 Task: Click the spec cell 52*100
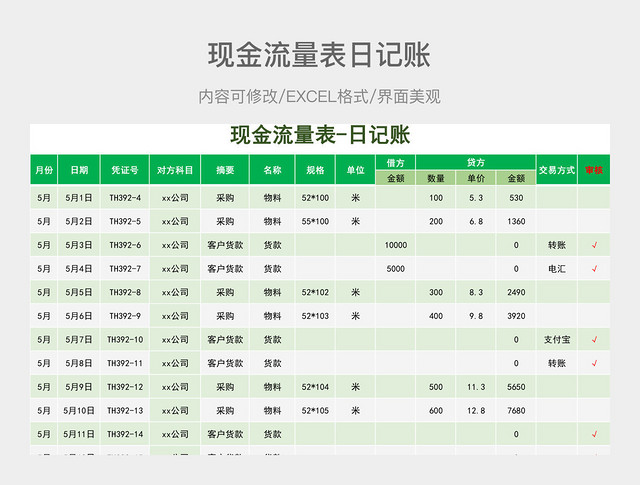pyautogui.click(x=315, y=198)
